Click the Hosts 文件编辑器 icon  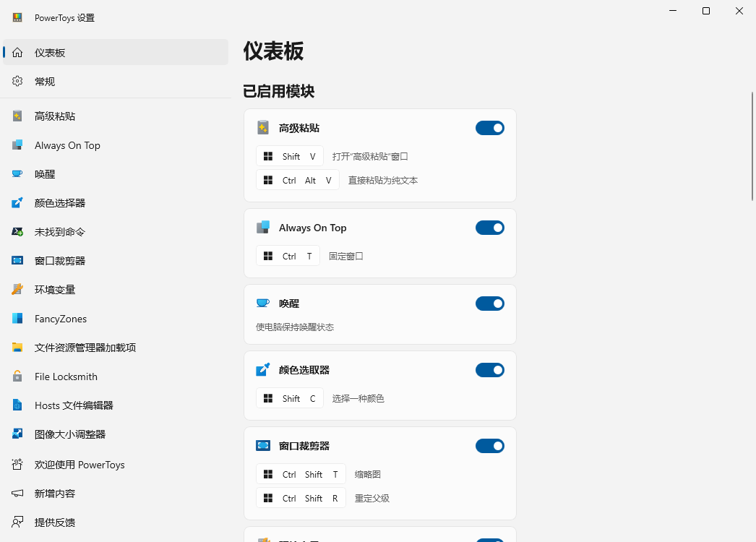pyautogui.click(x=17, y=405)
